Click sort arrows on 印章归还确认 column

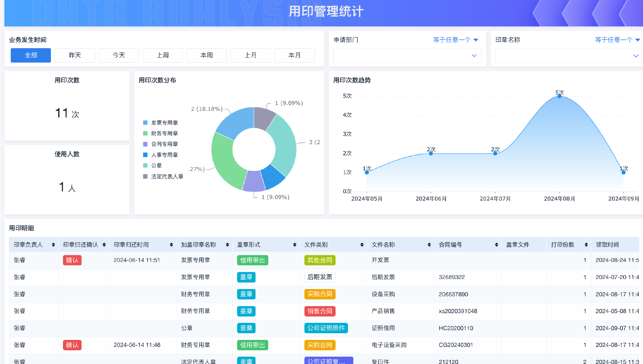click(x=104, y=245)
